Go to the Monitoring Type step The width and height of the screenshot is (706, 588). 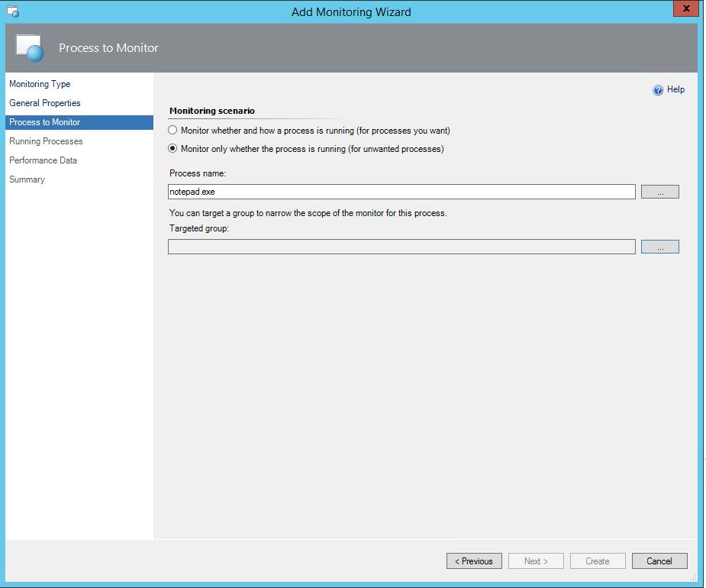[40, 84]
